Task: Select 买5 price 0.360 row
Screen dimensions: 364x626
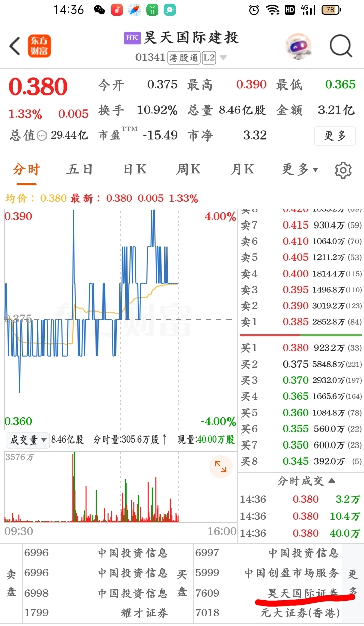Action: pyautogui.click(x=301, y=413)
